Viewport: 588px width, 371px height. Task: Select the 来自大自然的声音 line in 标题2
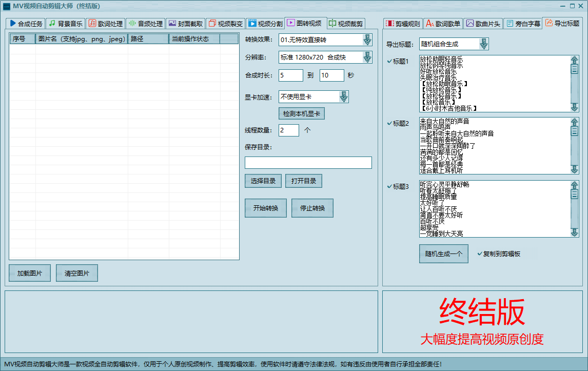pos(444,121)
